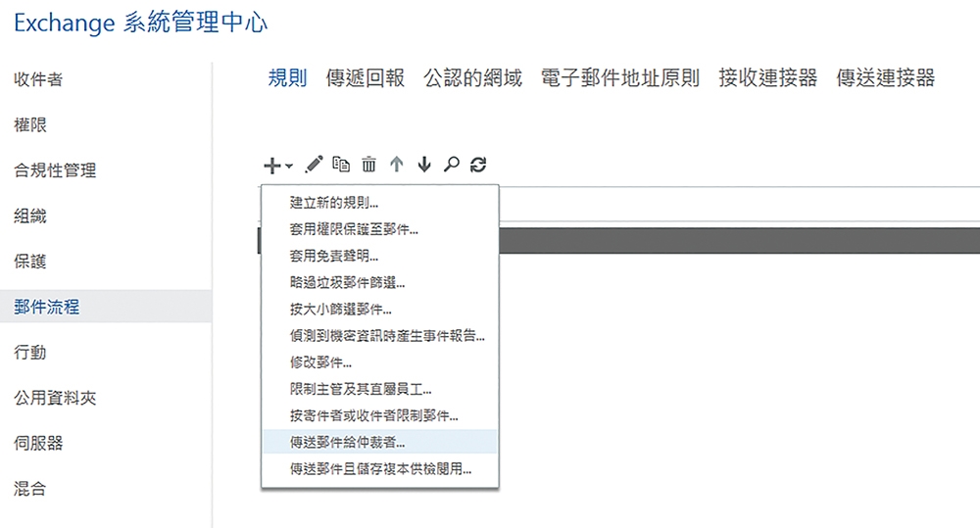The height and width of the screenshot is (528, 980).
Task: Navigate to 合規性管理 in sidebar
Action: [x=55, y=170]
